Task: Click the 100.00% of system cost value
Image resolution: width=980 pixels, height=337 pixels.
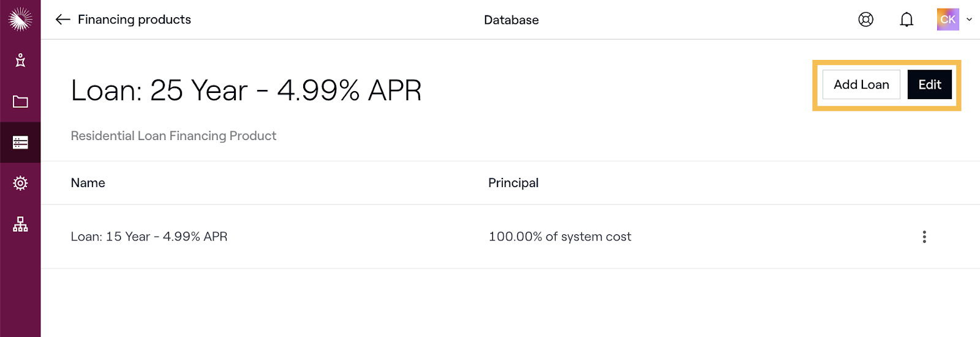Action: [560, 237]
